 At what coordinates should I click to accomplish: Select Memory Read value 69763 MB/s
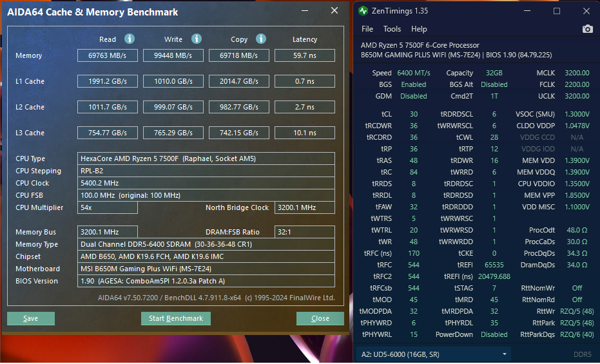pos(108,55)
